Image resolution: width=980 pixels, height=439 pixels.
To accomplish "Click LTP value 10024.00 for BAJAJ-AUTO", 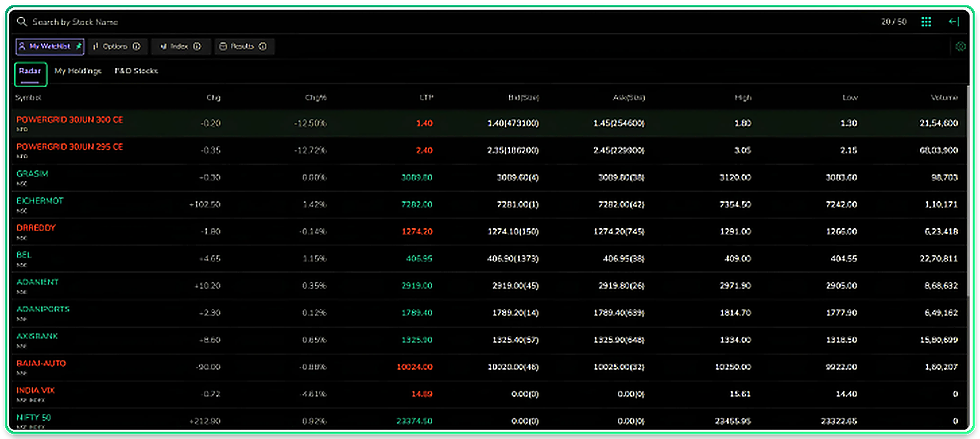I will click(x=414, y=367).
